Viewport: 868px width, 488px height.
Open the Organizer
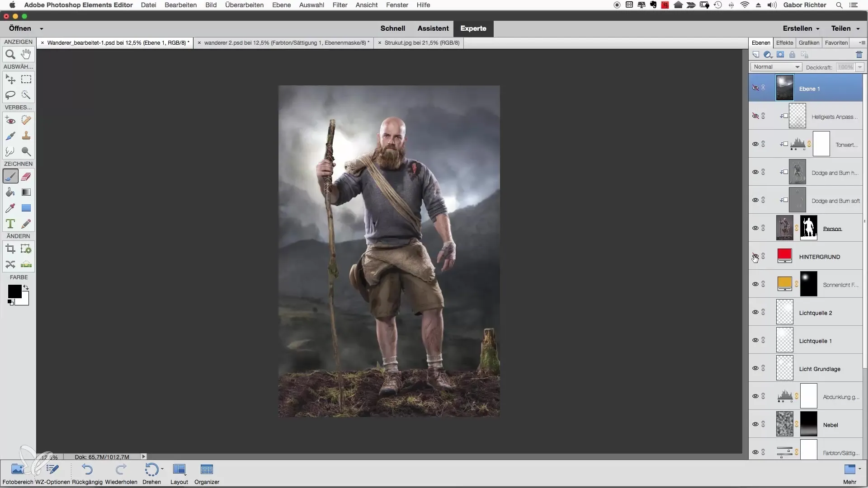coord(207,474)
